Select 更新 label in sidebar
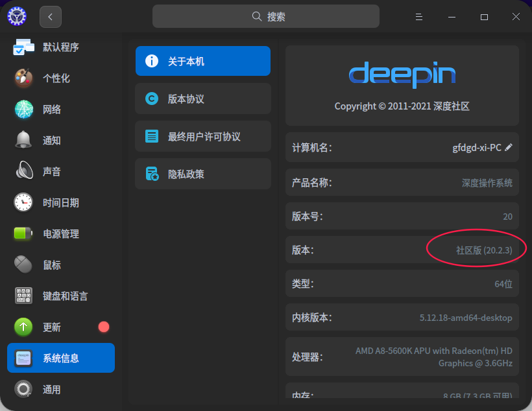The image size is (532, 411). [51, 327]
